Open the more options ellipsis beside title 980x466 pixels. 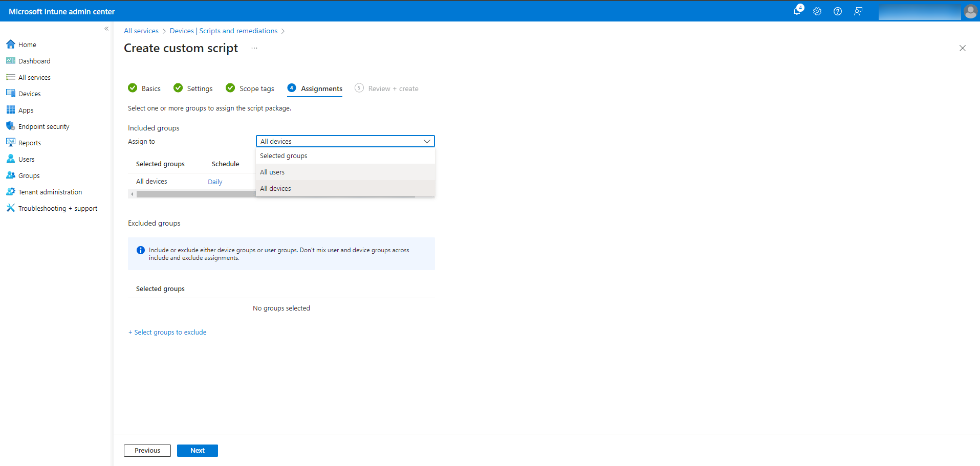click(x=254, y=48)
